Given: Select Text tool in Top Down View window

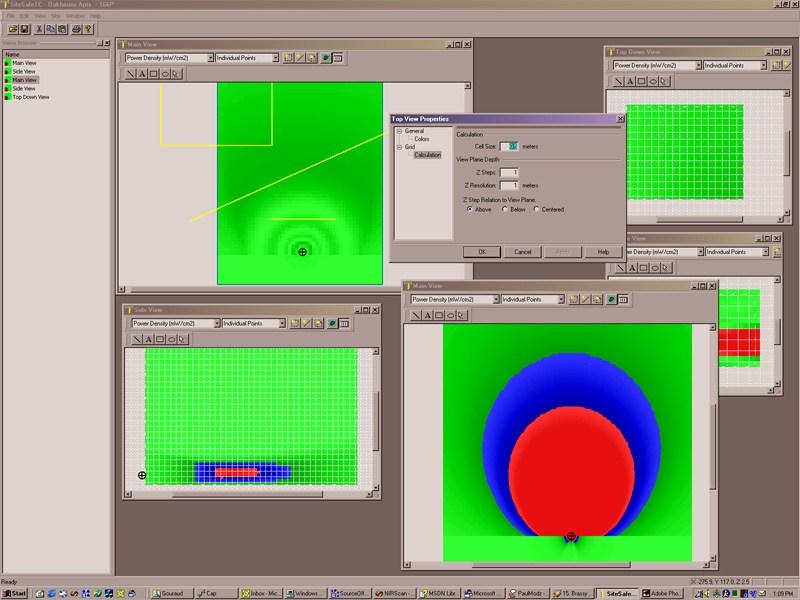Looking at the screenshot, I should pyautogui.click(x=630, y=81).
